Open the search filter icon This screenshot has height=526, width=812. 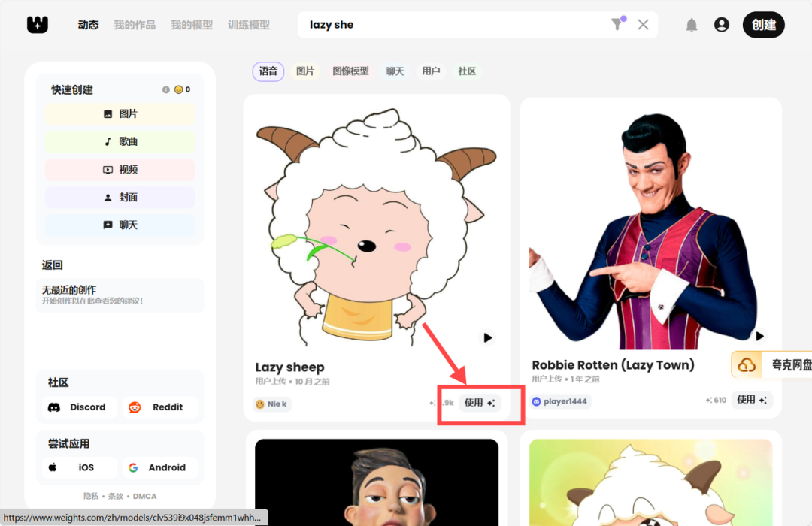617,24
